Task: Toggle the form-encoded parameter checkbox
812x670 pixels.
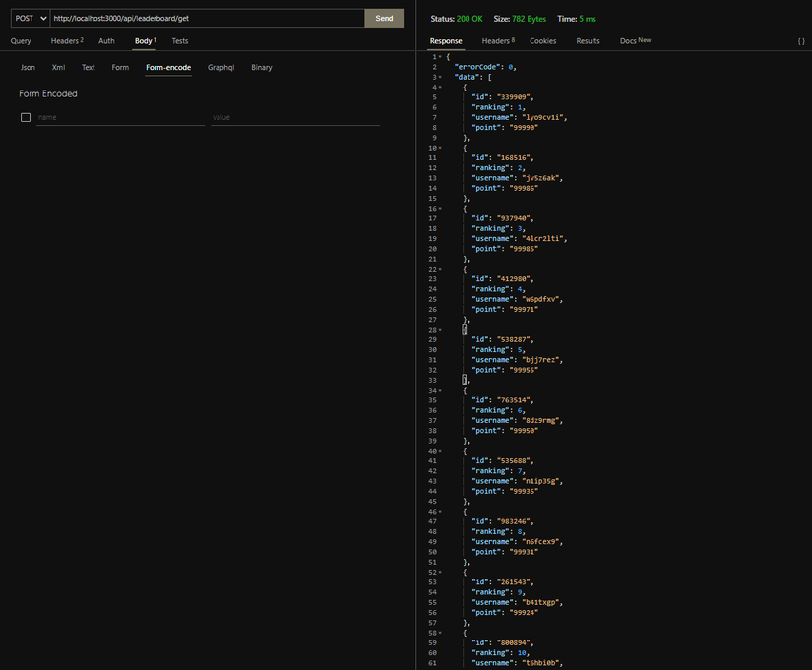Action: coord(26,117)
